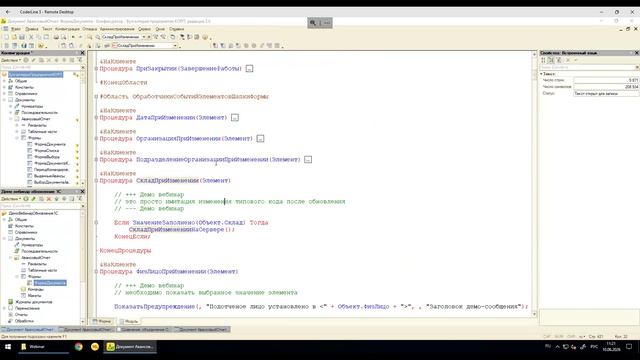Click filter icon in Демо вебинар panel toolbar
Screen dimensions: 640x360
click(x=80, y=199)
